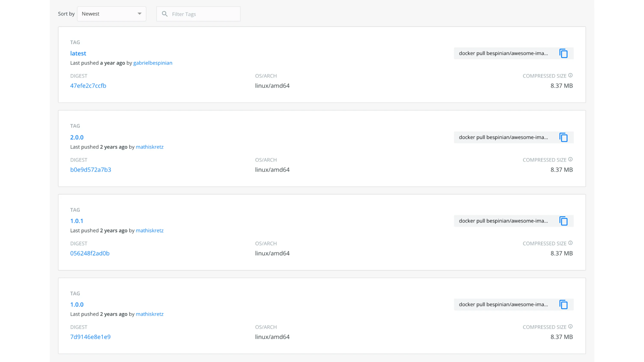Open the 1.0.0 tag details

click(x=77, y=304)
